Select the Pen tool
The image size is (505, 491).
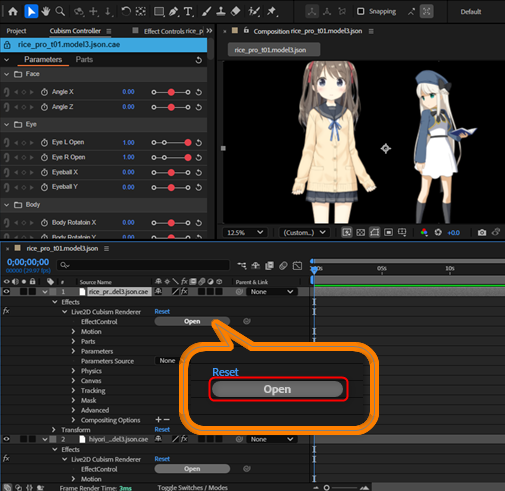[173, 12]
